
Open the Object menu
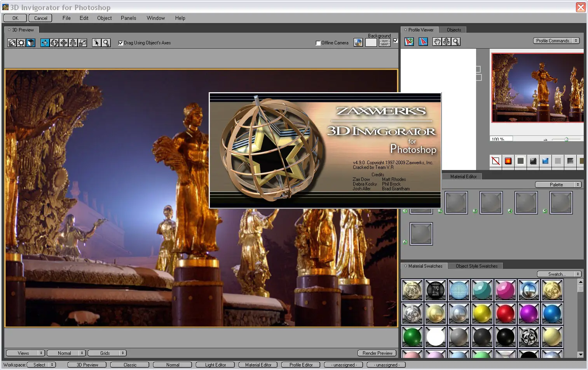(105, 18)
